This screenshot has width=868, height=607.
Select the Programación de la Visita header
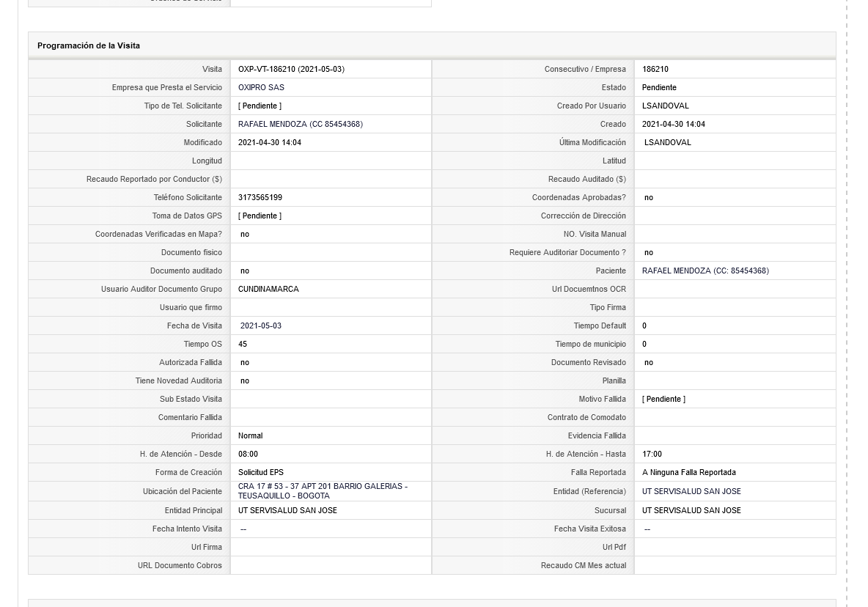click(x=89, y=45)
